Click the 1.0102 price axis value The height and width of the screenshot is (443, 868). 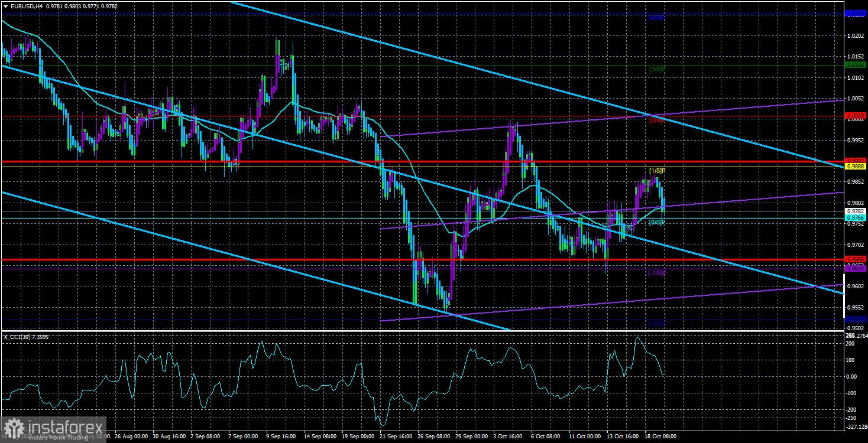point(856,77)
